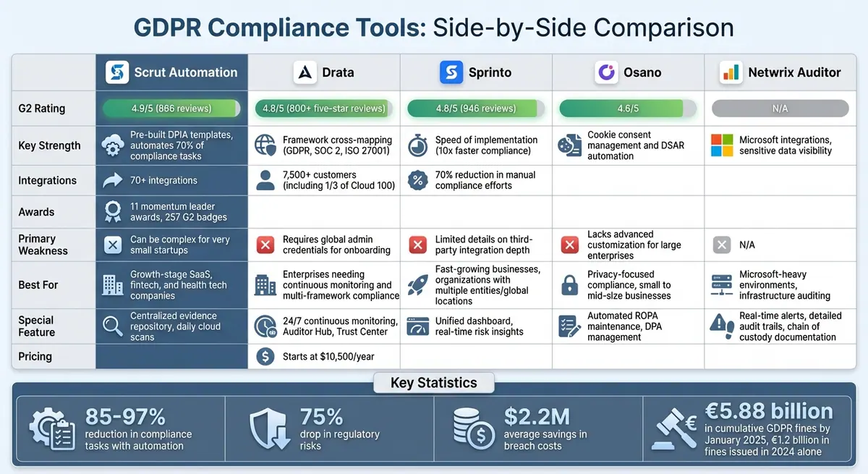This screenshot has height=474, width=868.
Task: Click the grey N/A rating bar for Netwrix
Action: tap(780, 109)
